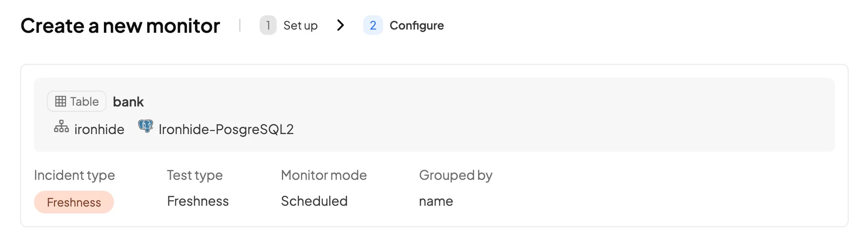Select the ironhide schema name
868x247 pixels.
[x=99, y=129]
